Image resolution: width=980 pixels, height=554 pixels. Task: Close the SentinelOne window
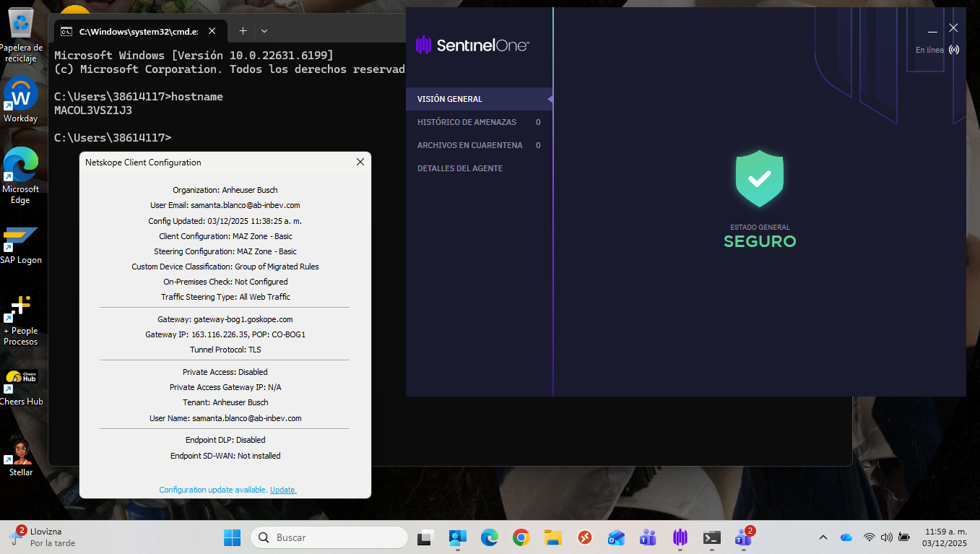coord(953,28)
